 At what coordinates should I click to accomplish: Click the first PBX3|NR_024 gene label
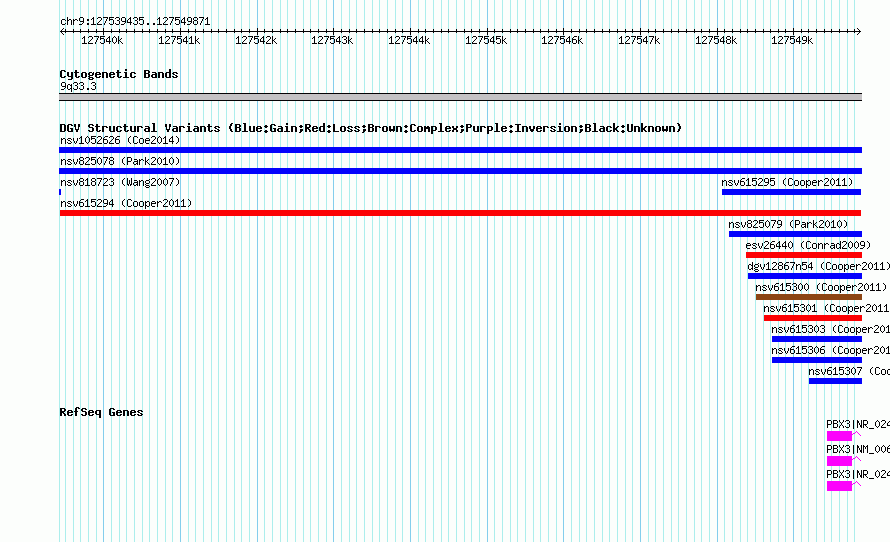tap(858, 424)
